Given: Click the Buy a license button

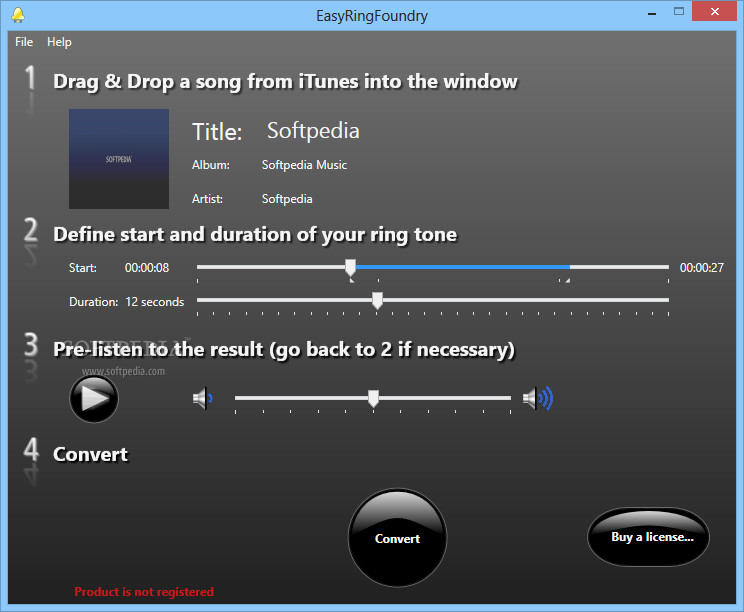Looking at the screenshot, I should pos(649,537).
